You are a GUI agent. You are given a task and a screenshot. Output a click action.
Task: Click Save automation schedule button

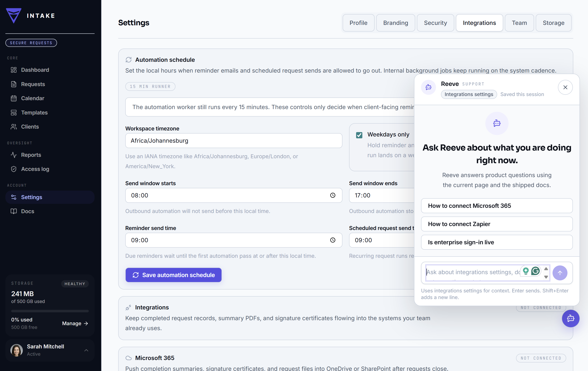point(173,275)
